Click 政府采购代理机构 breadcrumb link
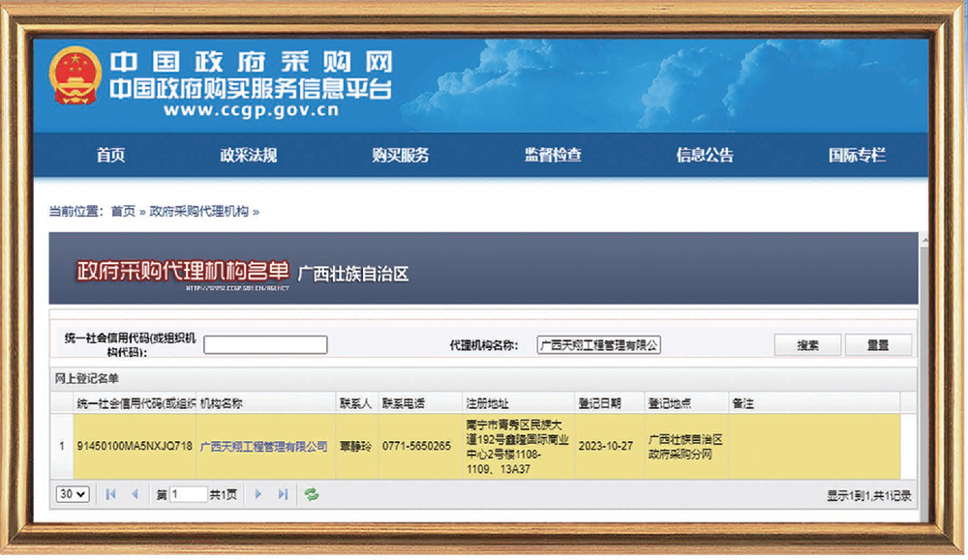The image size is (968, 560). 198,212
